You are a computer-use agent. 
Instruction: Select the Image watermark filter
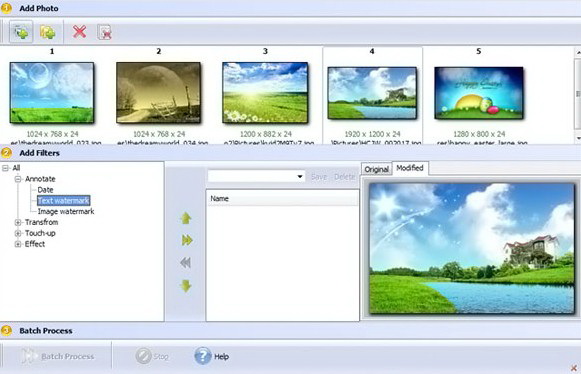coord(66,211)
